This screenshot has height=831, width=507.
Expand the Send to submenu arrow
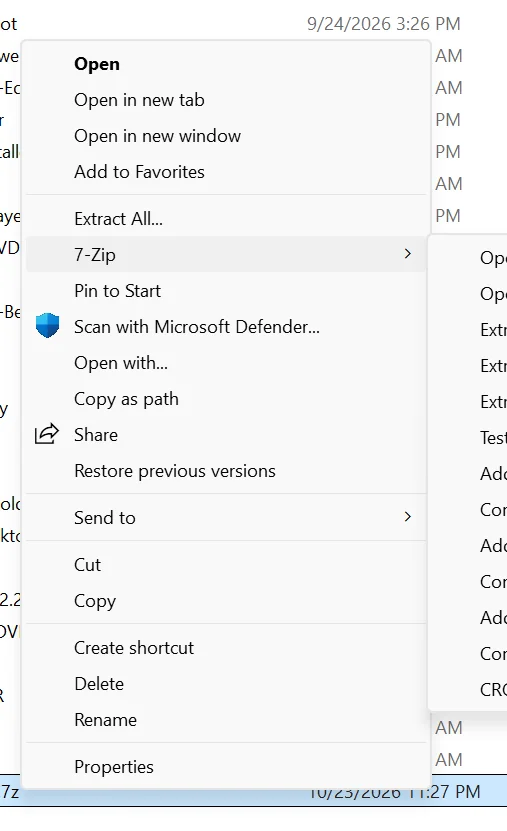click(x=407, y=517)
